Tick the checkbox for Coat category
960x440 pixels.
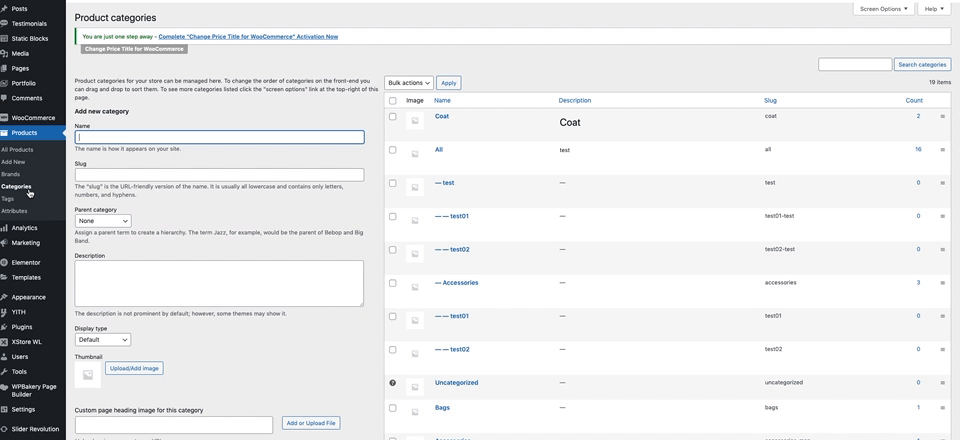pyautogui.click(x=392, y=116)
